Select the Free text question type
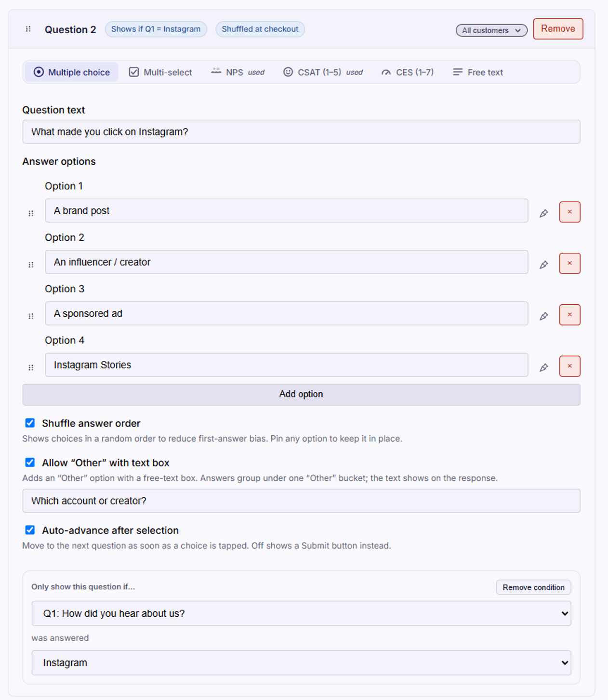Image resolution: width=608 pixels, height=700 pixels. [478, 72]
